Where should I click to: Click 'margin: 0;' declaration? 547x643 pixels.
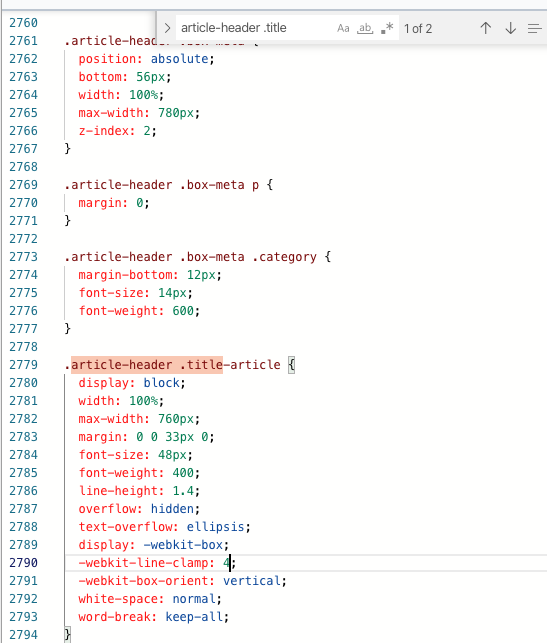pos(114,203)
